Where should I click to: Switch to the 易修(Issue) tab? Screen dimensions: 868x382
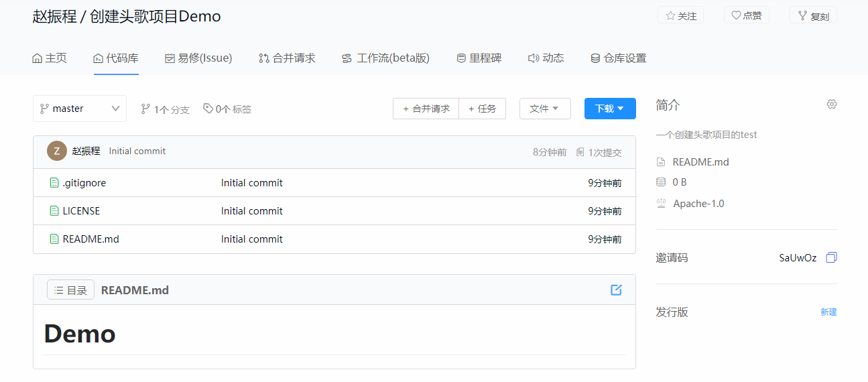pos(198,58)
